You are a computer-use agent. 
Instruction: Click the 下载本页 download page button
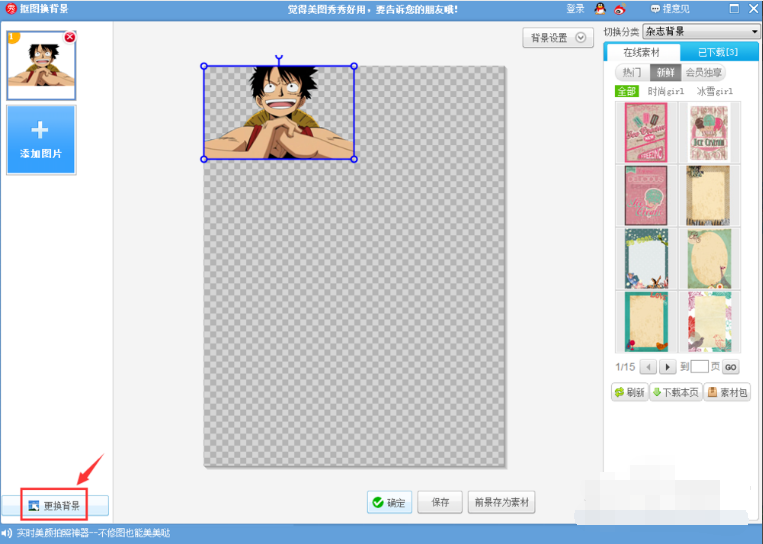(x=676, y=392)
